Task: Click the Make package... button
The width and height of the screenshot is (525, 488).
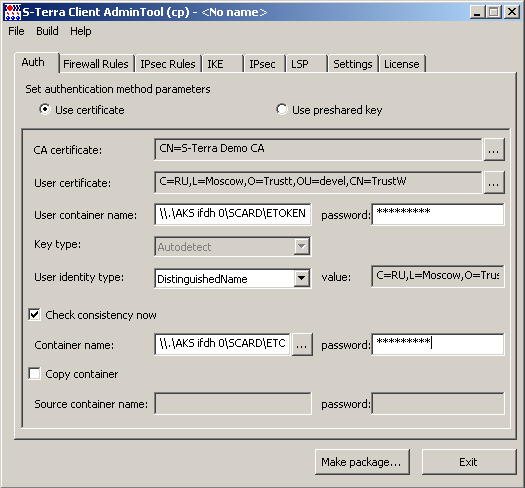Action: (362, 462)
